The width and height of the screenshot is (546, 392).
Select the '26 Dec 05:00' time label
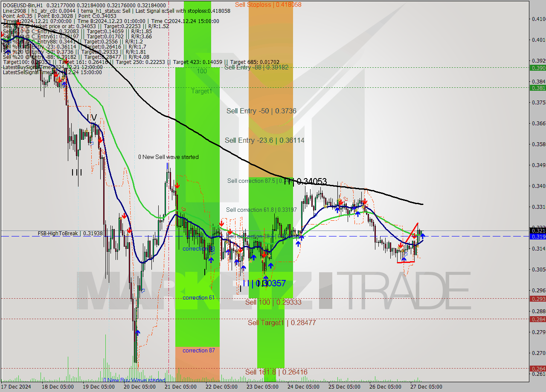pos(385,387)
